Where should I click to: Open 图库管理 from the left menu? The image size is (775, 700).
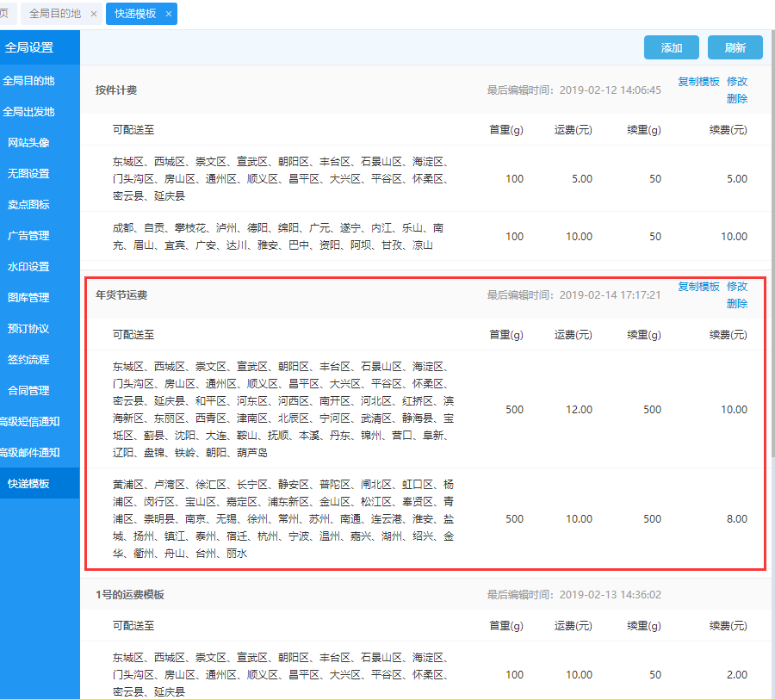[28, 298]
